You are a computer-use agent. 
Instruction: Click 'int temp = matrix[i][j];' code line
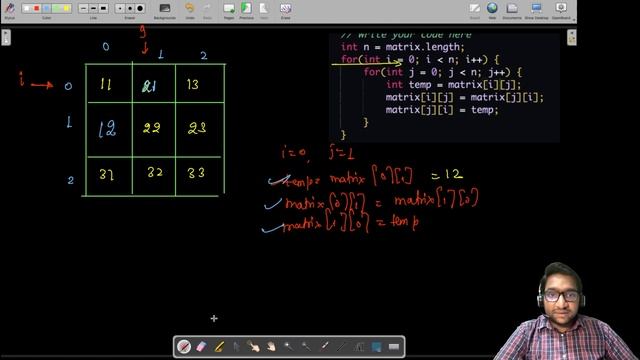pos(453,85)
